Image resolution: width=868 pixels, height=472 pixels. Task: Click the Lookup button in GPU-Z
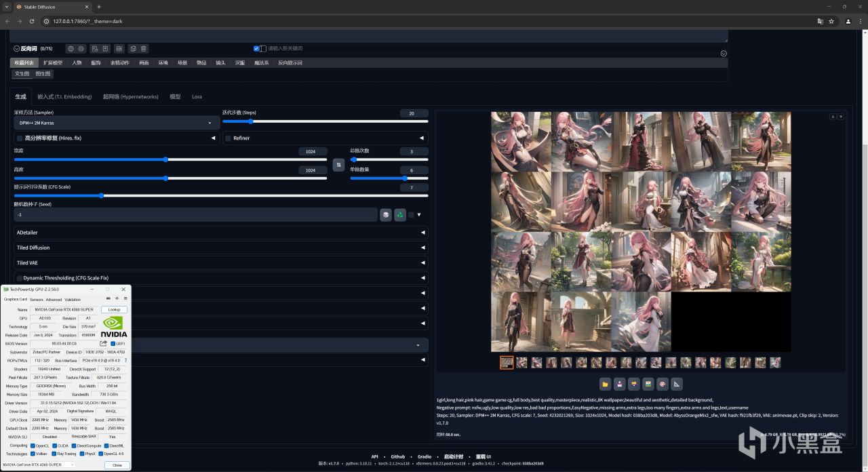pyautogui.click(x=114, y=310)
